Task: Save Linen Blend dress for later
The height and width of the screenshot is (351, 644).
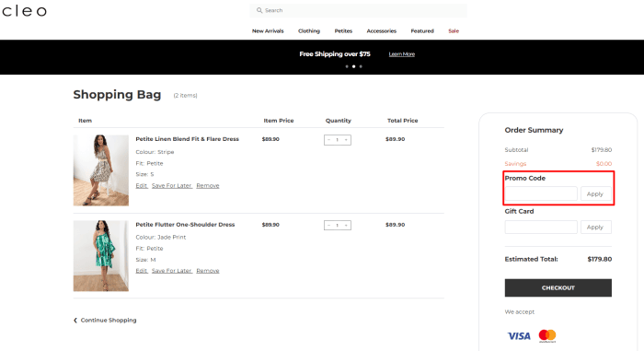Action: 172,185
